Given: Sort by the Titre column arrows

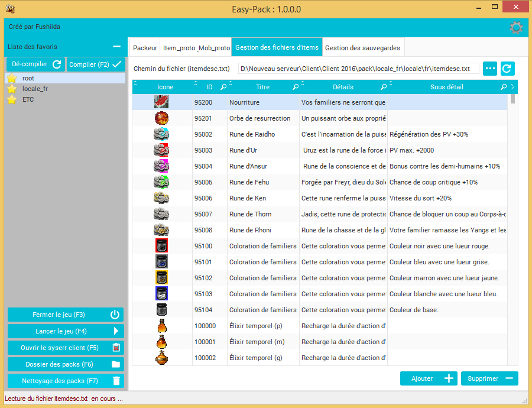Looking at the screenshot, I should pyautogui.click(x=231, y=83).
